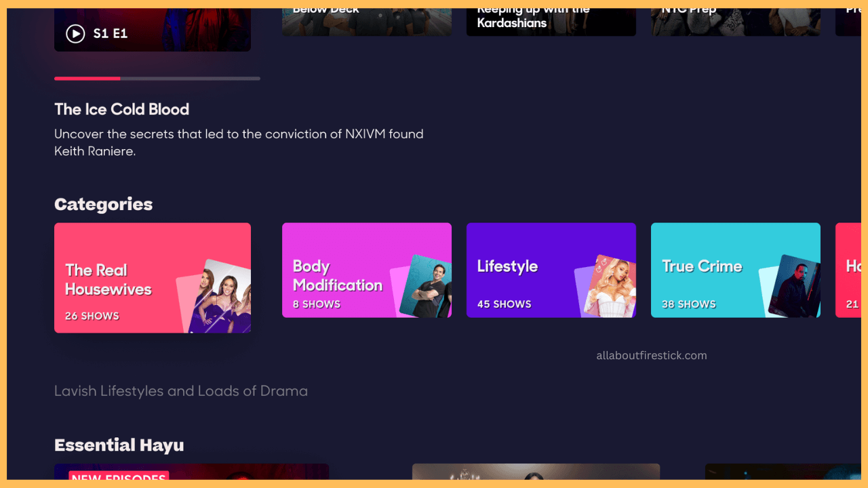This screenshot has height=488, width=868.
Task: Open the Lifestyle category with 45 shows
Action: click(x=551, y=270)
